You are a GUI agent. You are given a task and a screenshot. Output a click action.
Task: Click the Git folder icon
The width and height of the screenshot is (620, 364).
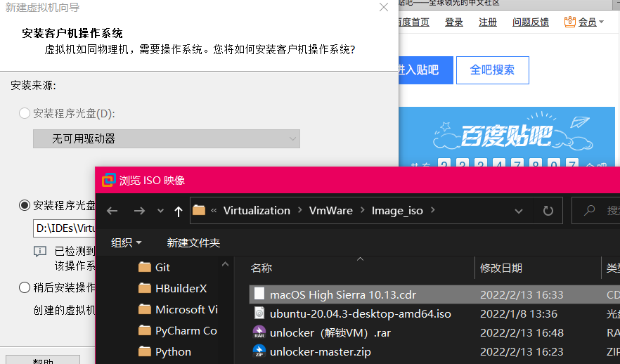point(145,268)
